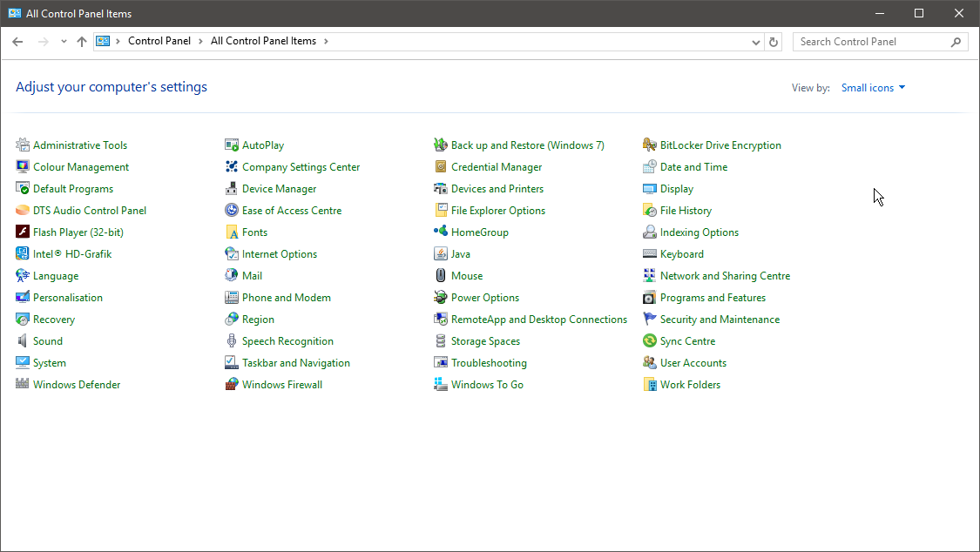Open the Company Settings Center icon

pos(232,166)
